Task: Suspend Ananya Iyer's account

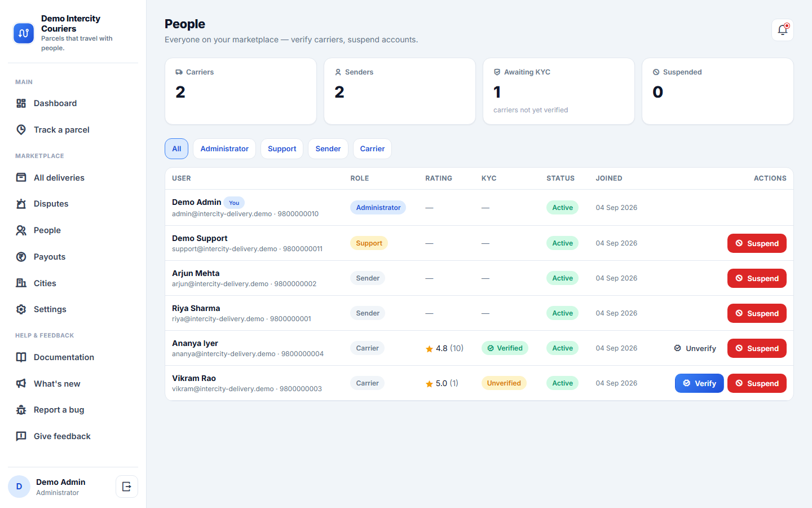Action: [757, 348]
